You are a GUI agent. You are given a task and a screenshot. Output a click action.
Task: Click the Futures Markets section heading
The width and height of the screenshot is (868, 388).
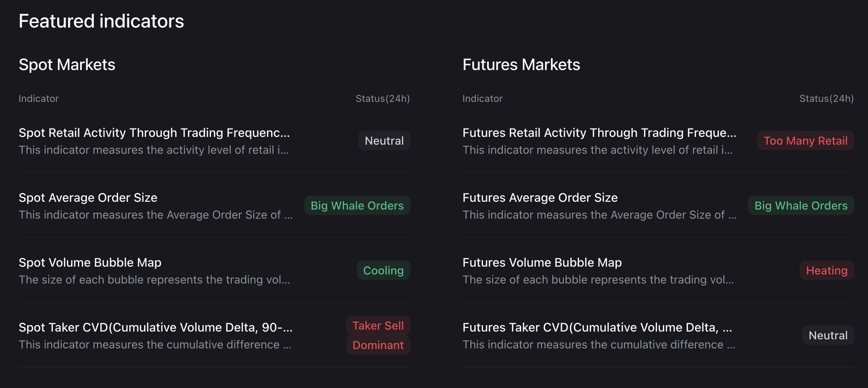521,65
